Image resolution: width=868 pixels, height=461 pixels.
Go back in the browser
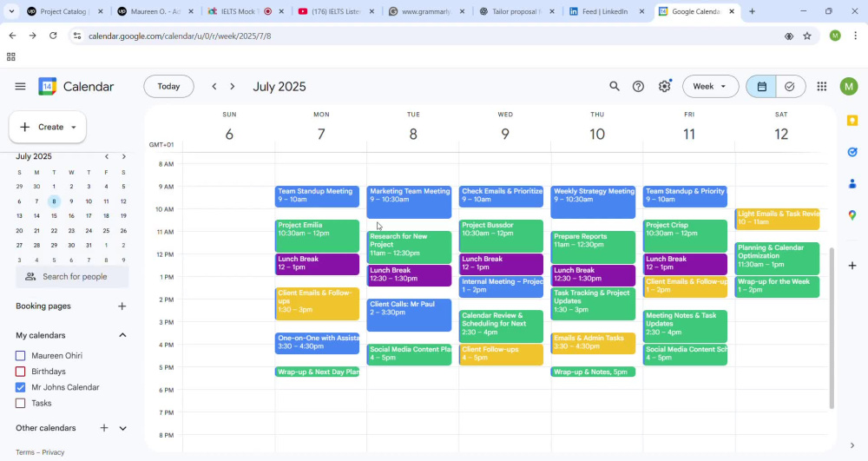tap(13, 36)
